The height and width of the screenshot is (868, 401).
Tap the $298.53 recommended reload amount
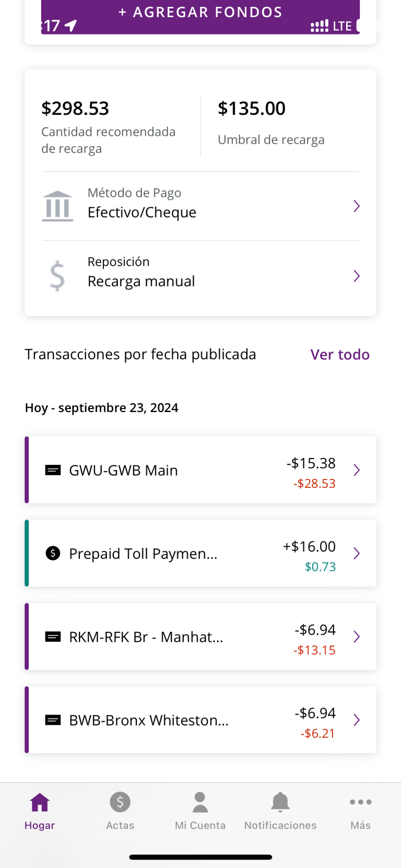tap(75, 108)
